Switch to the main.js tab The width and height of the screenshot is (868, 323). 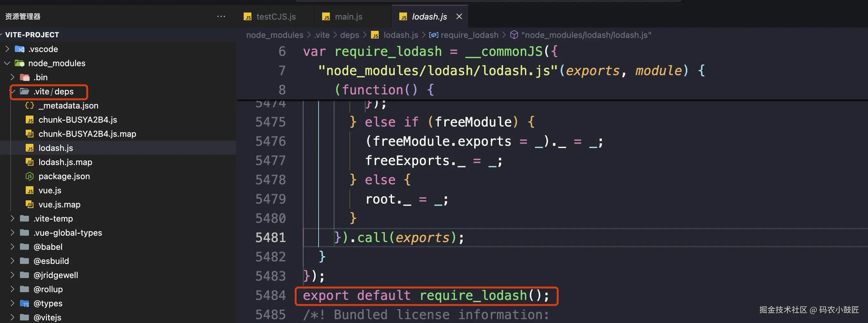pyautogui.click(x=352, y=16)
